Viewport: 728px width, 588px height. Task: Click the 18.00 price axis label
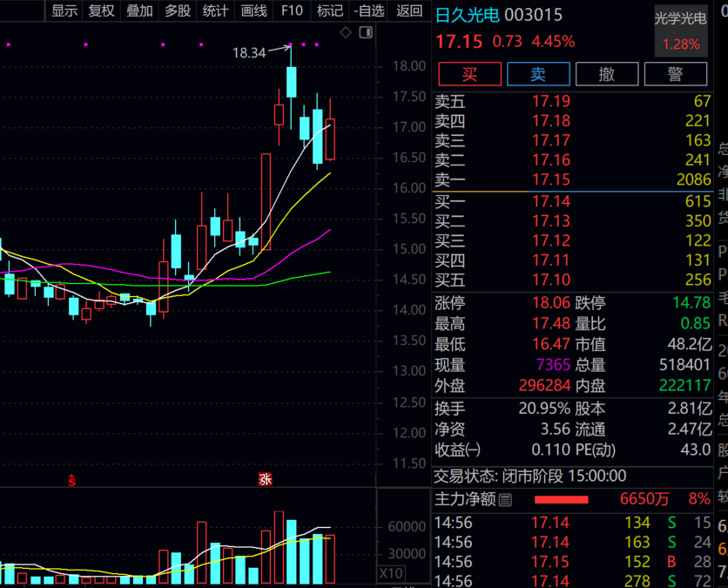pyautogui.click(x=409, y=66)
